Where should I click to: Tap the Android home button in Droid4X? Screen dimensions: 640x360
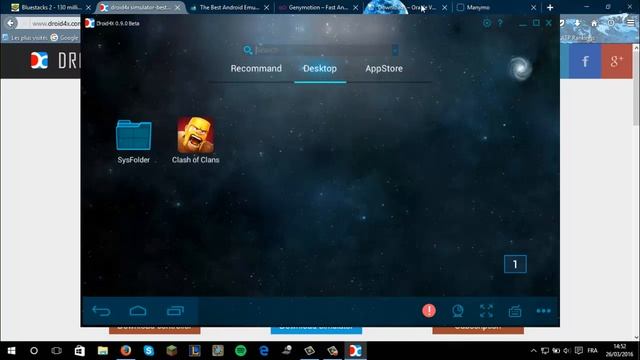pyautogui.click(x=138, y=311)
